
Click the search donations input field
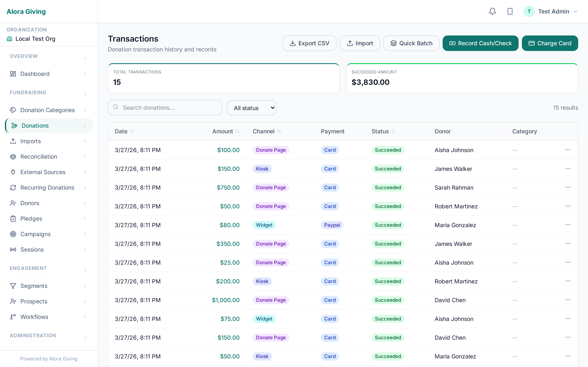165,107
